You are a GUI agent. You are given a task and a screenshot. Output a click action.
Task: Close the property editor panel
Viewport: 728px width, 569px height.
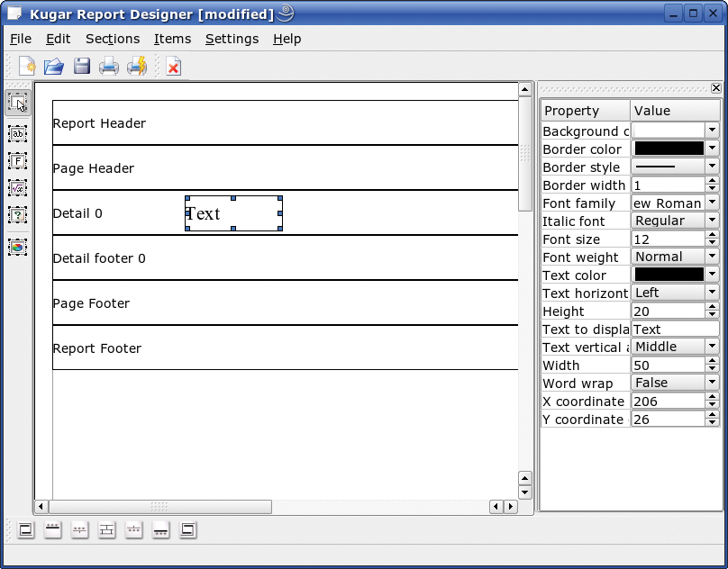pos(716,87)
